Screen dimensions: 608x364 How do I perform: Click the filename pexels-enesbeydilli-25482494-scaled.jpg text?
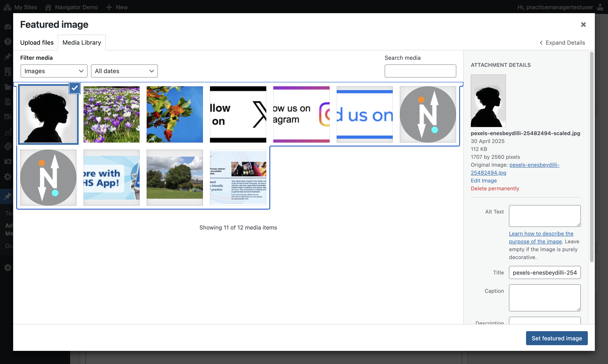525,133
